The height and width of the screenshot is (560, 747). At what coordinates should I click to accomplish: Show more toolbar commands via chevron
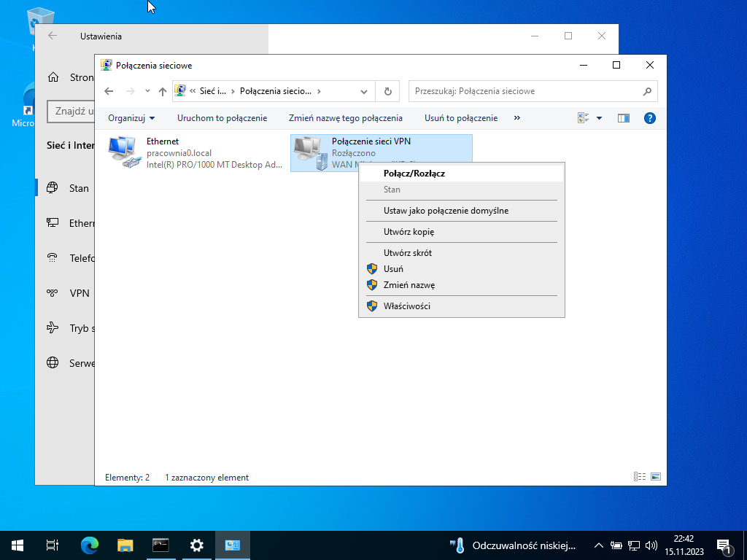pos(517,118)
